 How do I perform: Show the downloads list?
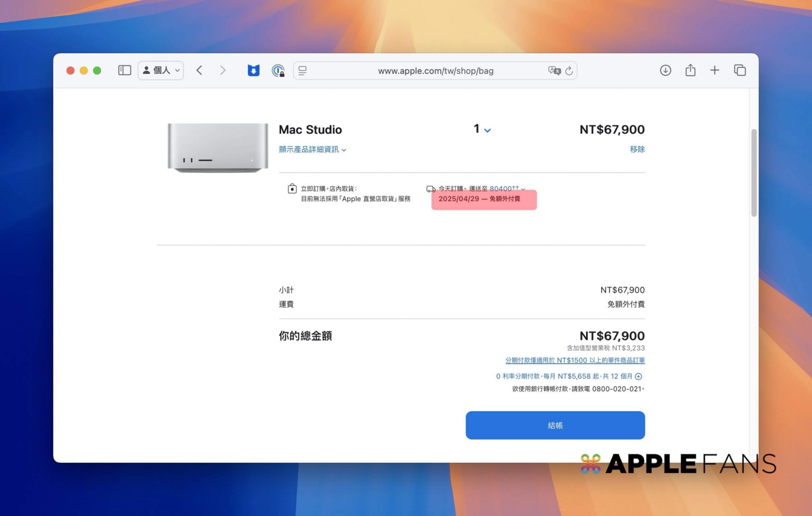665,70
